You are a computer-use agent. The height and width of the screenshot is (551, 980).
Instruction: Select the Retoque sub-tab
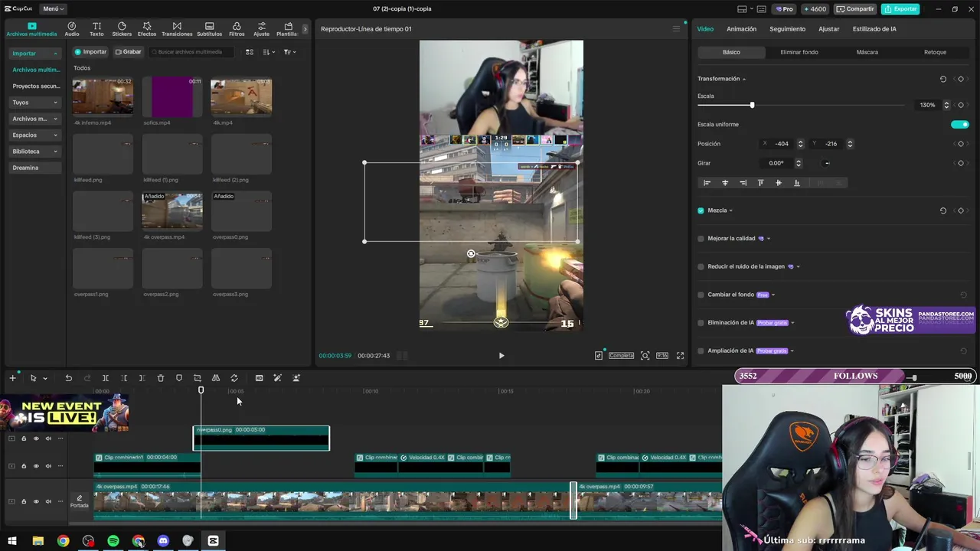pyautogui.click(x=935, y=52)
